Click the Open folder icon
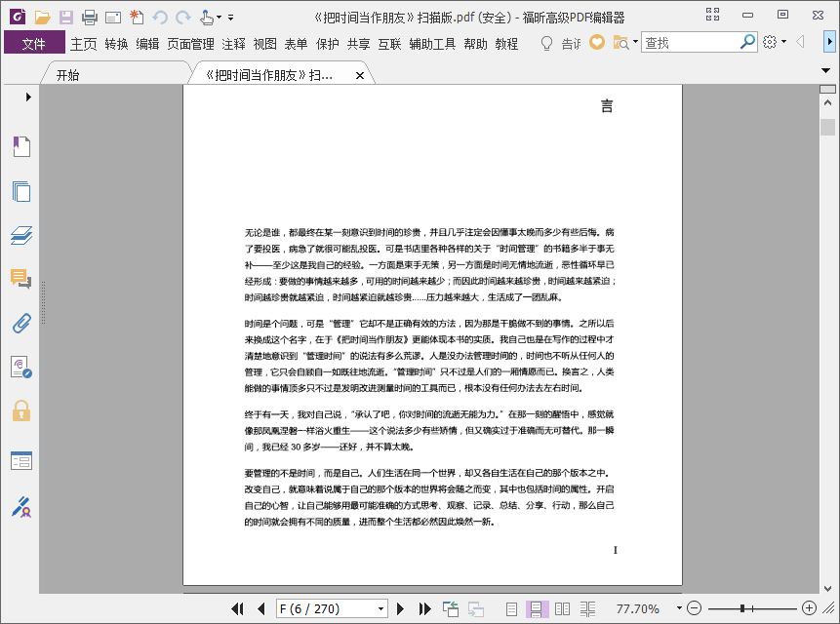The image size is (840, 624). coord(42,18)
